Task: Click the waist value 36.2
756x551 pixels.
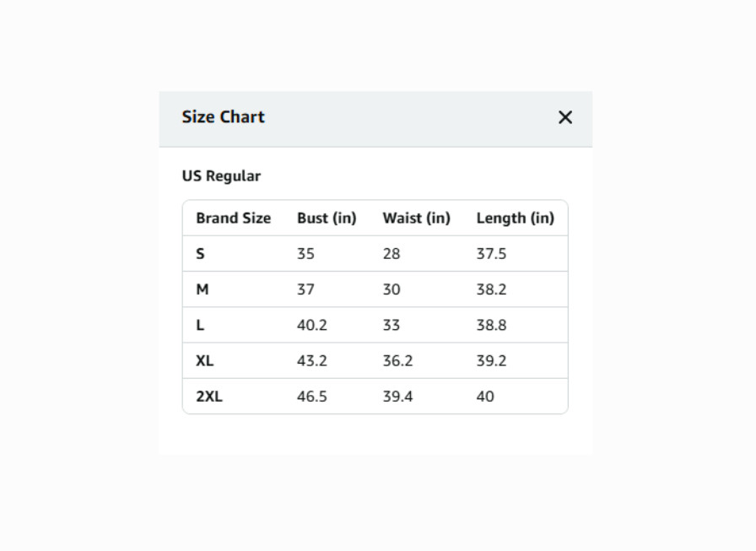Action: (x=397, y=360)
